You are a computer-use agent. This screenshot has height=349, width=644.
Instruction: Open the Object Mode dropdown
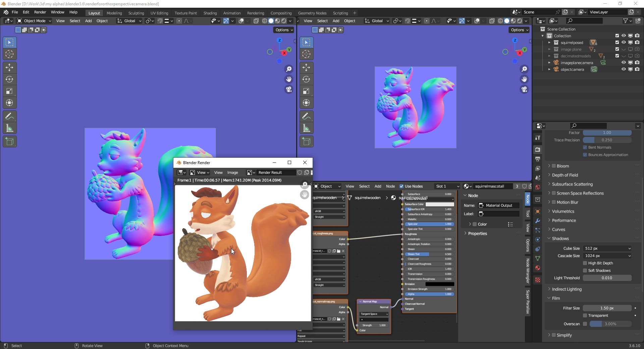click(x=34, y=21)
